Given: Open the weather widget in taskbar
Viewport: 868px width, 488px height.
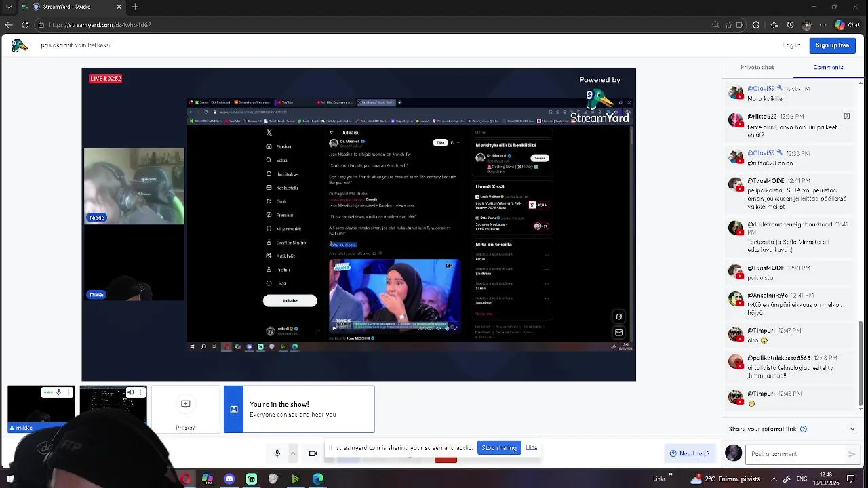Looking at the screenshot, I should (x=726, y=479).
